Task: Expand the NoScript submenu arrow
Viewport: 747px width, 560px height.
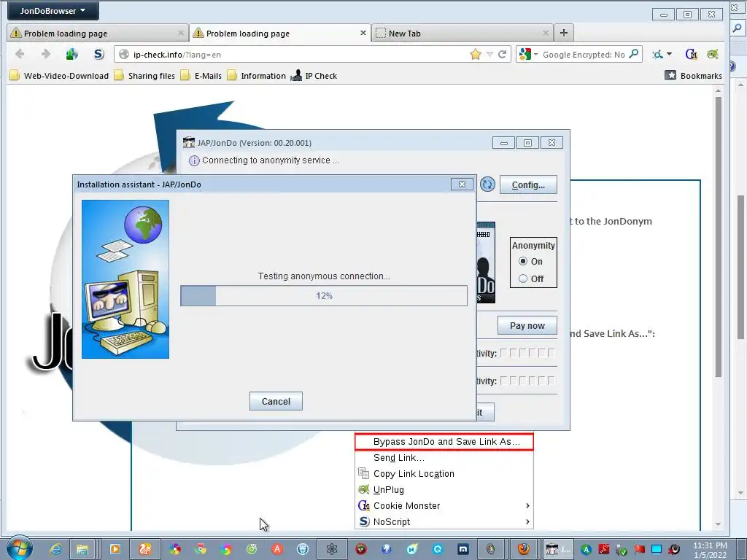Action: point(527,521)
